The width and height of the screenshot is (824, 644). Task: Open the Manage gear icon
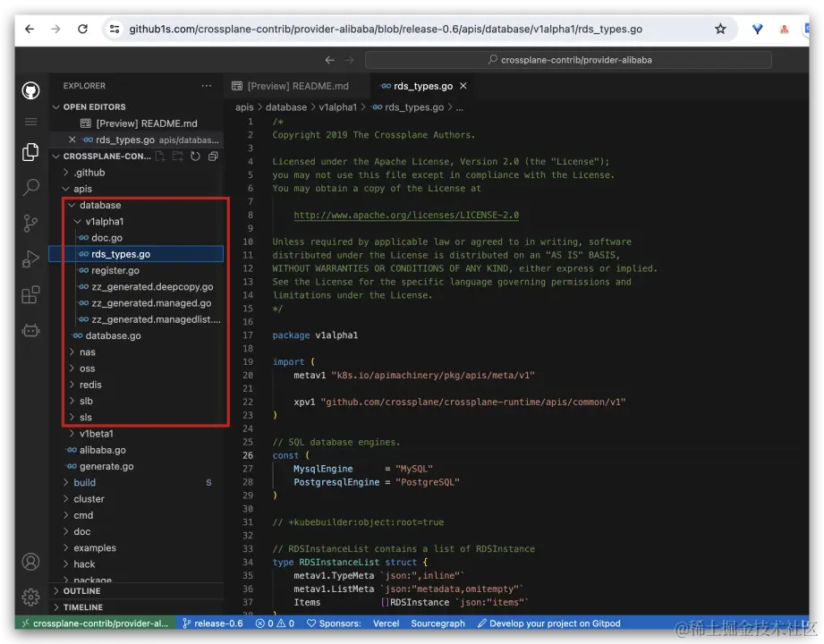[30, 597]
